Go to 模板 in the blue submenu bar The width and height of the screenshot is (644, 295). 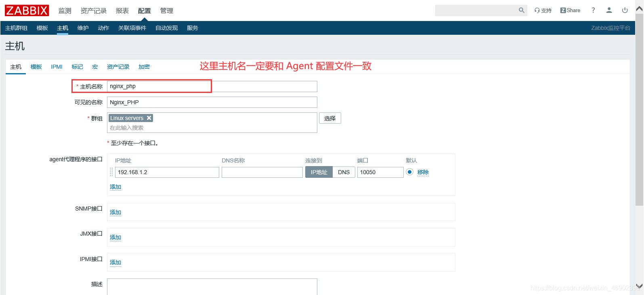pyautogui.click(x=42, y=28)
